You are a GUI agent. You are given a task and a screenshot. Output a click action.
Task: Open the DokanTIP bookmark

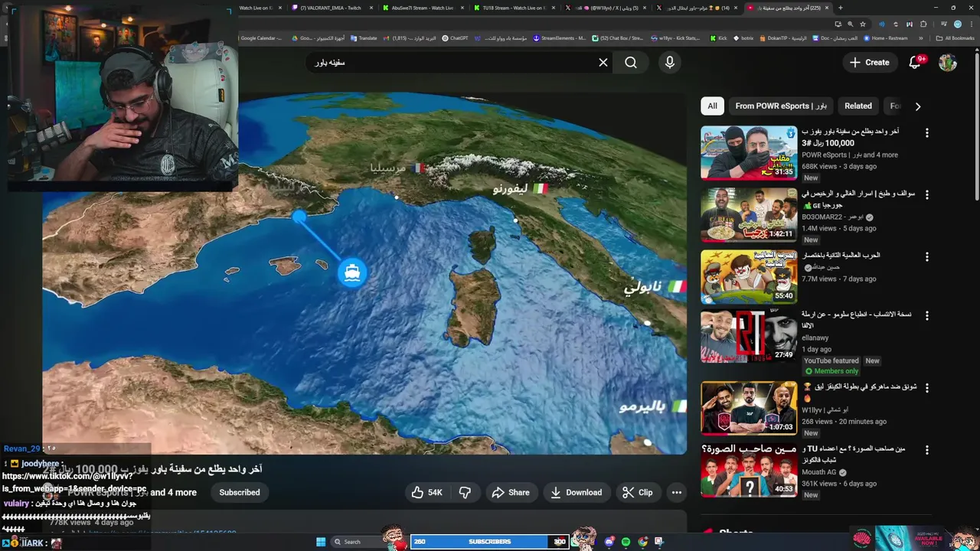783,38
